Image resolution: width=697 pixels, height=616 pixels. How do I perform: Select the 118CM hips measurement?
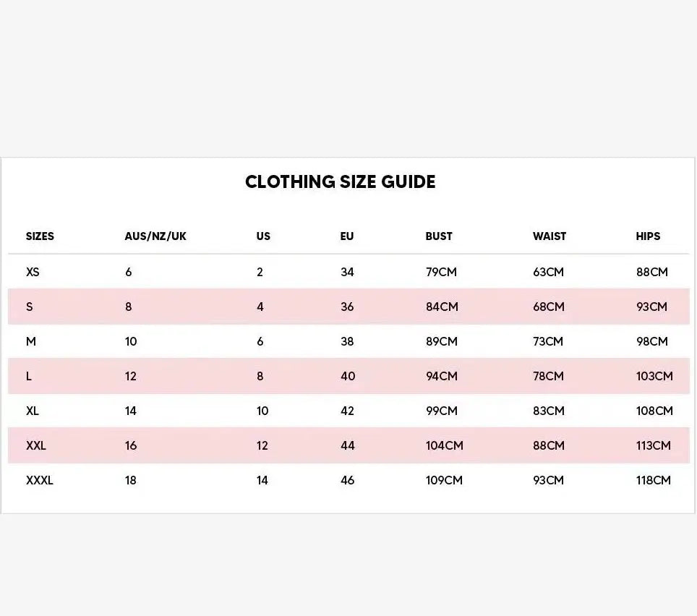tap(654, 481)
